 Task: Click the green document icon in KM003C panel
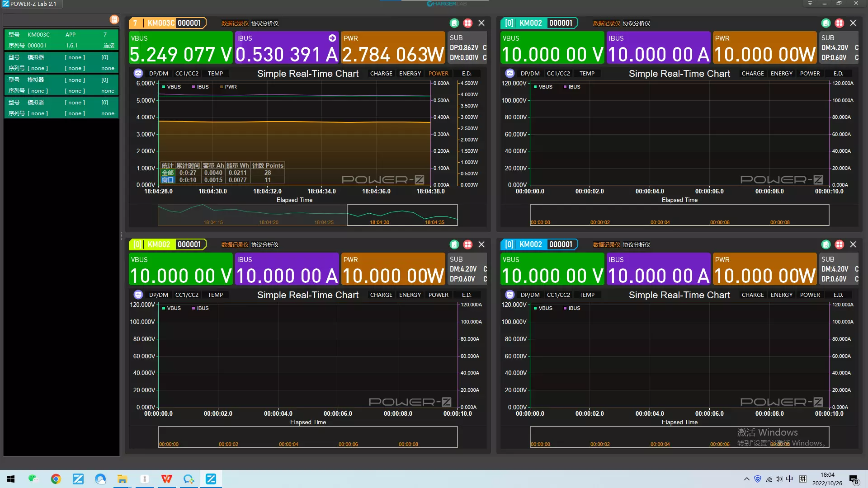click(454, 23)
